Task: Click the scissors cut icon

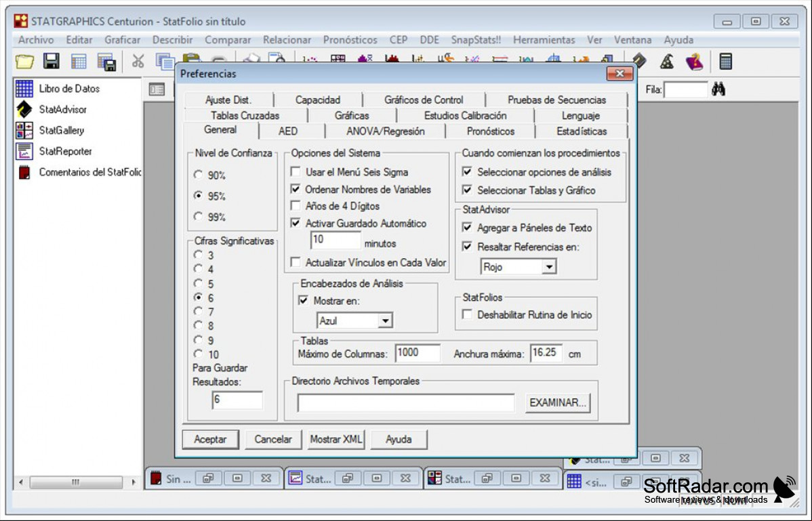Action: coord(138,62)
